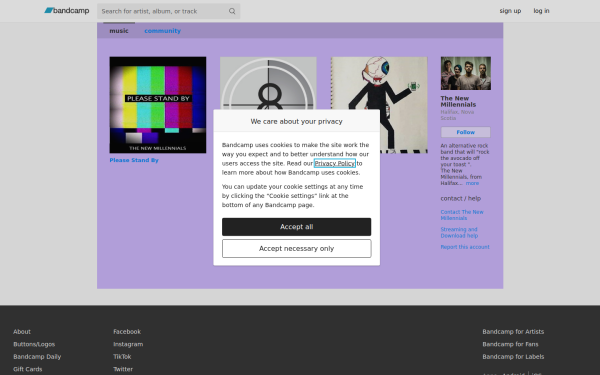Click The New Millennials band name

point(458,101)
